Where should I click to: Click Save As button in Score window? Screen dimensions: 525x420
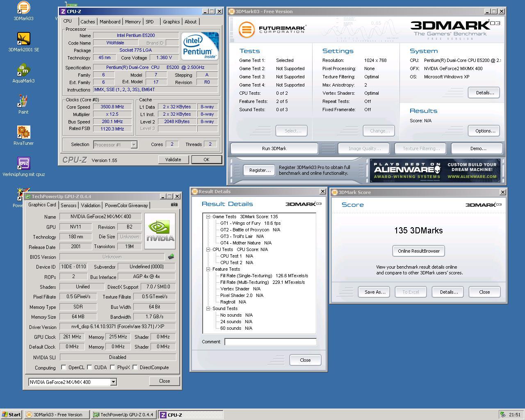pyautogui.click(x=374, y=292)
